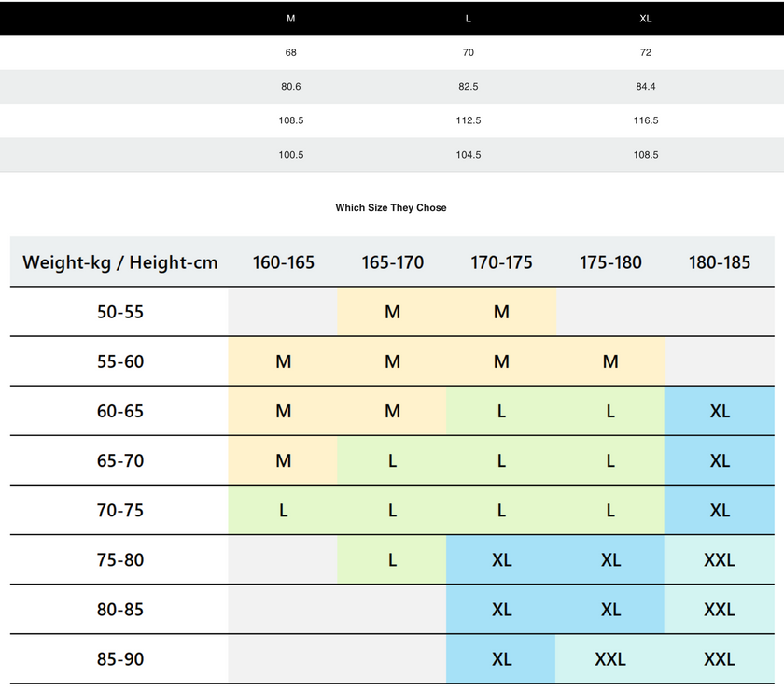The height and width of the screenshot is (691, 784).
Task: Click the M column header in black bar
Action: point(290,19)
